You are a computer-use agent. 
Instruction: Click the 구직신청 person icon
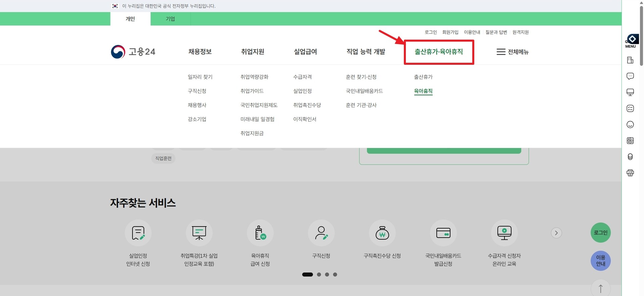tap(321, 233)
